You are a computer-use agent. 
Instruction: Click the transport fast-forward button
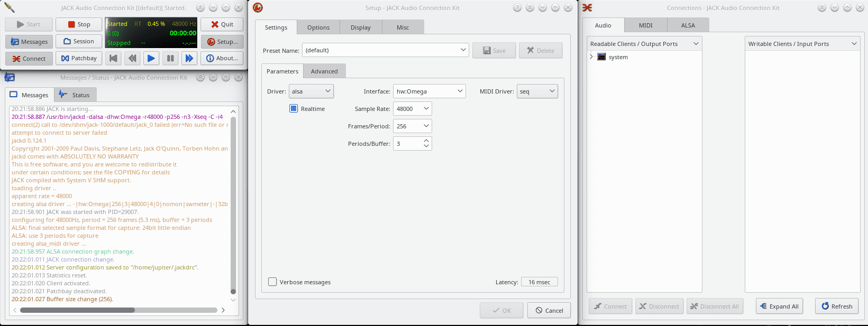point(189,58)
